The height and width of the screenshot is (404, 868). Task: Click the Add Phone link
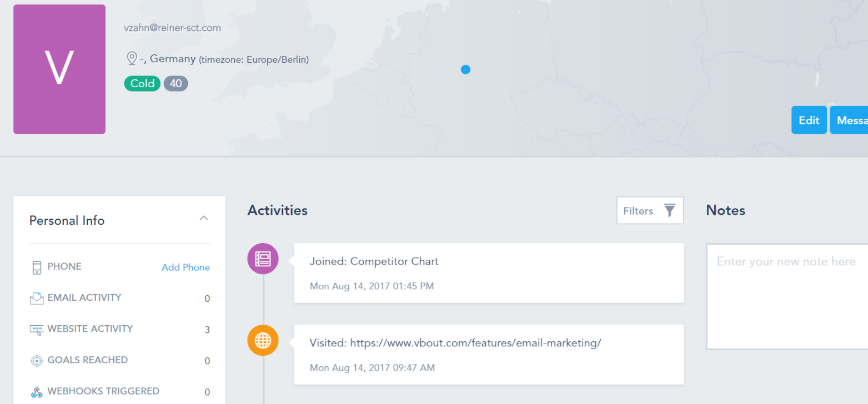coord(185,267)
